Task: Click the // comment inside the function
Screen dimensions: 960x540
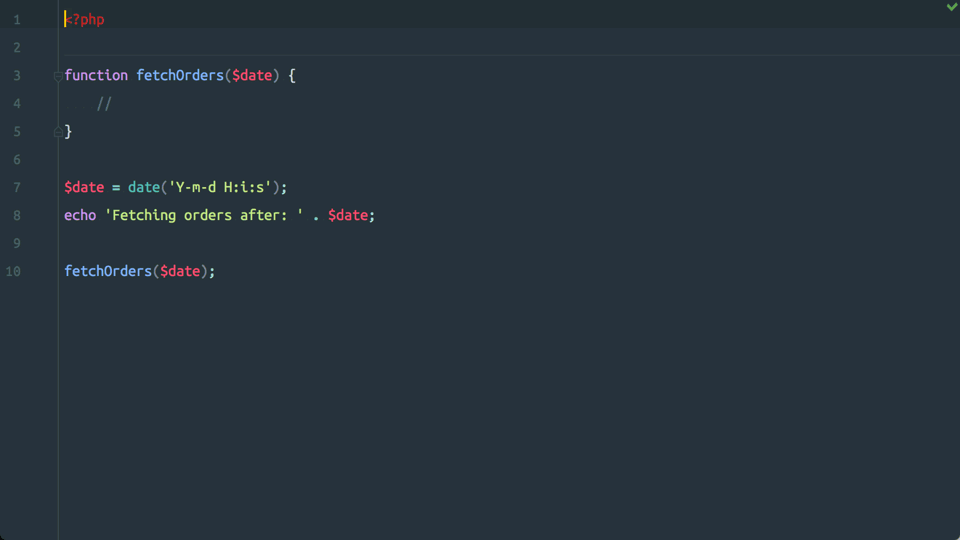Action: coord(104,103)
